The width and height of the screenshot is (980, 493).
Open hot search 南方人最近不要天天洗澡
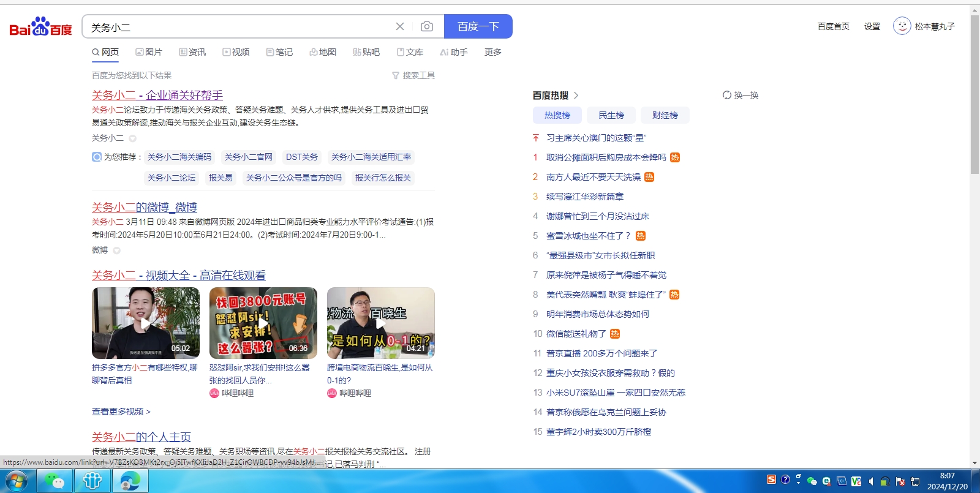coord(594,177)
